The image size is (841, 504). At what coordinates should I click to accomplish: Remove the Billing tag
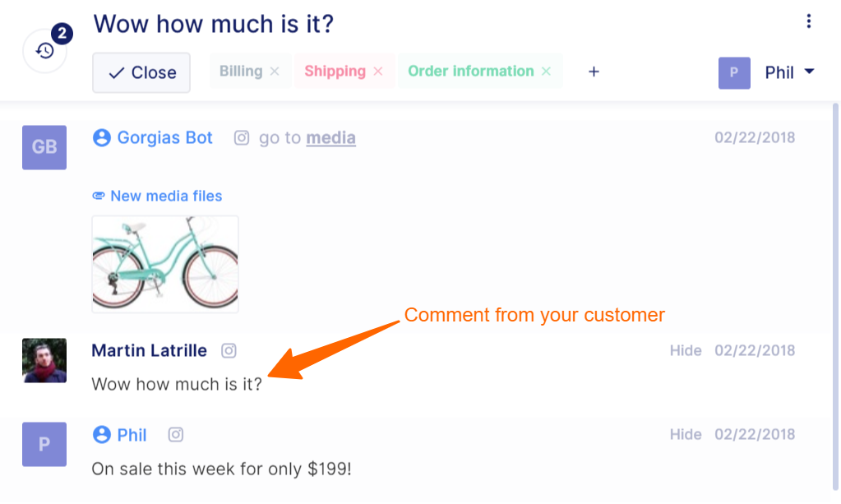click(x=275, y=72)
